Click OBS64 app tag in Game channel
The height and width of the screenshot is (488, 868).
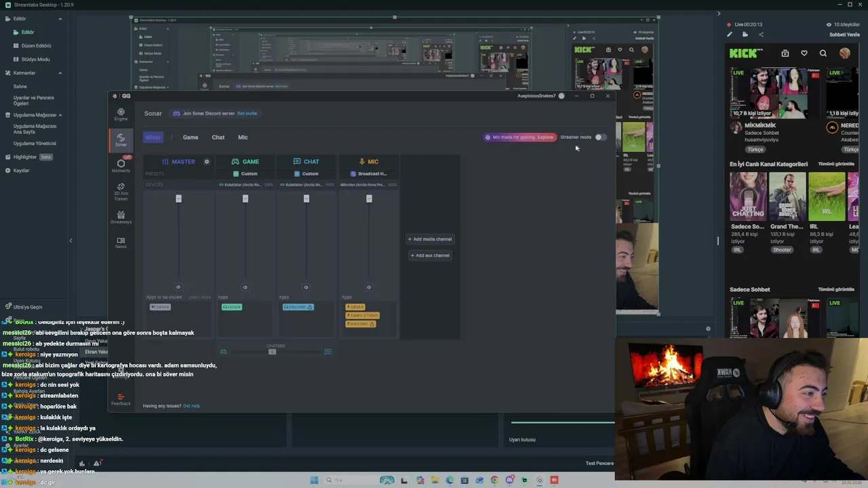point(231,307)
